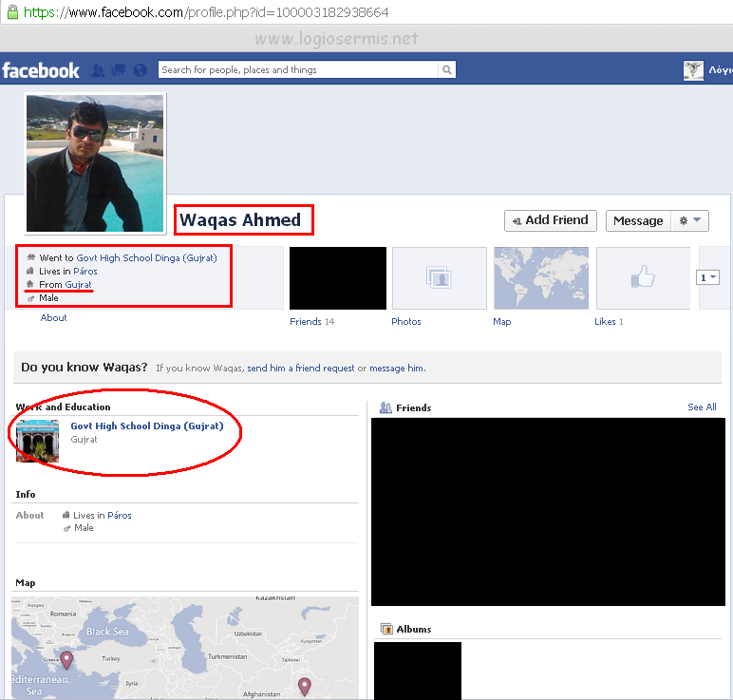Click the Albums heading text
Image resolution: width=733 pixels, height=700 pixels.
pyautogui.click(x=414, y=630)
